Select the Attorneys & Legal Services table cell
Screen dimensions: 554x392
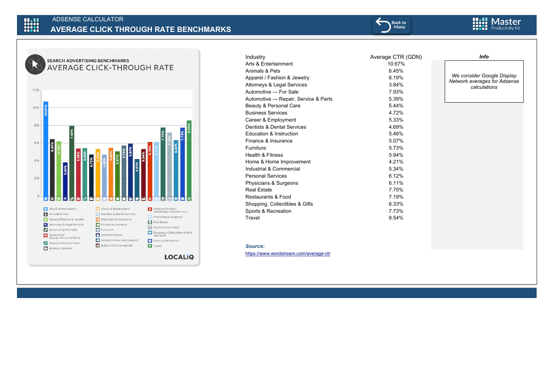click(276, 85)
